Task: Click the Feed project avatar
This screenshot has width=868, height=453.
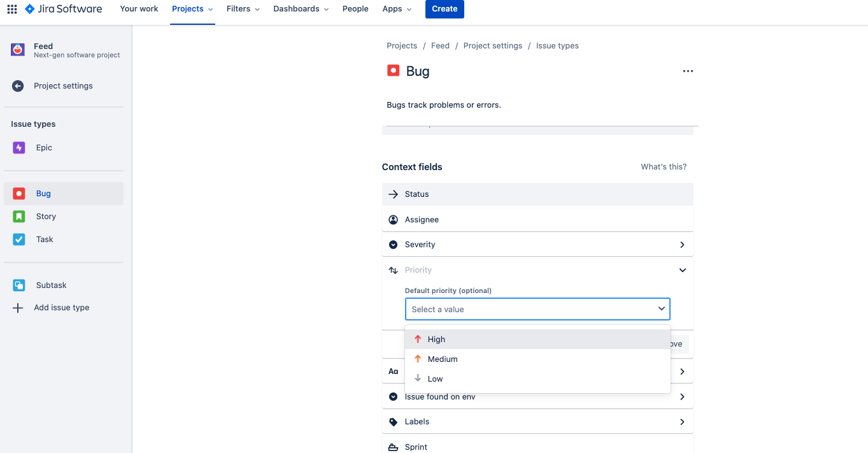Action: click(x=18, y=50)
